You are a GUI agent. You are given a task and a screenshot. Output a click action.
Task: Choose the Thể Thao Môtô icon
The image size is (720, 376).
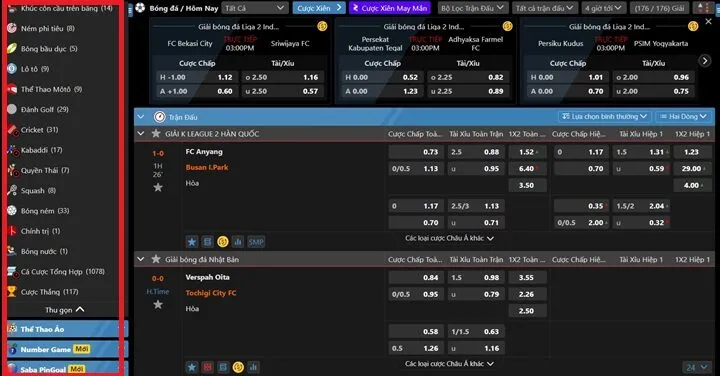pyautogui.click(x=12, y=89)
